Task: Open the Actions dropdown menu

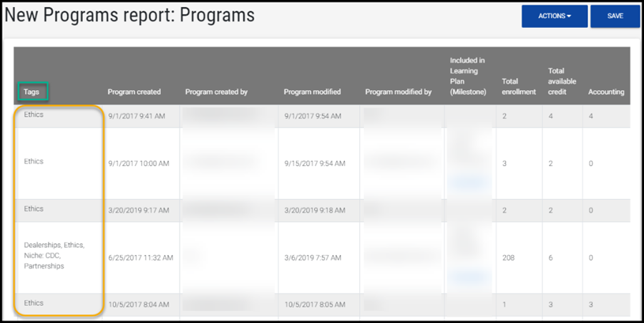Action: pyautogui.click(x=554, y=16)
